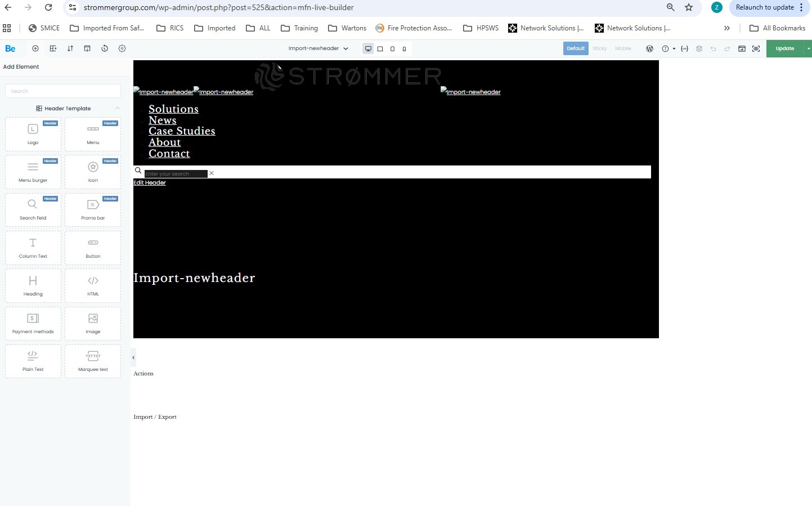Screen dimensions: 812x506
Task: Open the Import-newheader template dropdown
Action: 318,48
